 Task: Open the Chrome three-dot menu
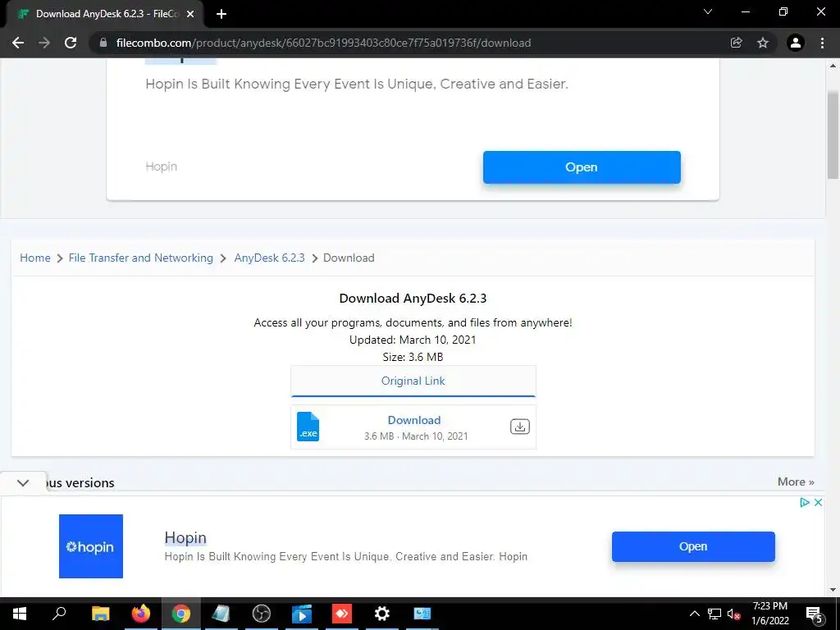click(x=822, y=43)
